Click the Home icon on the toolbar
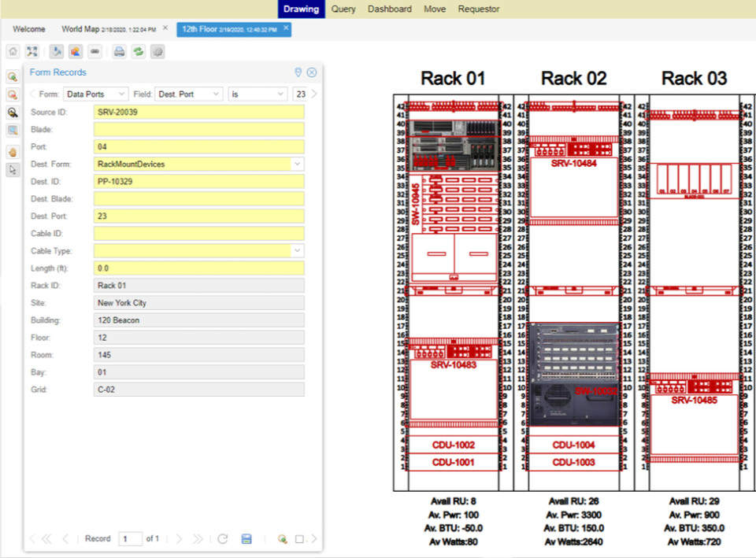 pos(13,51)
